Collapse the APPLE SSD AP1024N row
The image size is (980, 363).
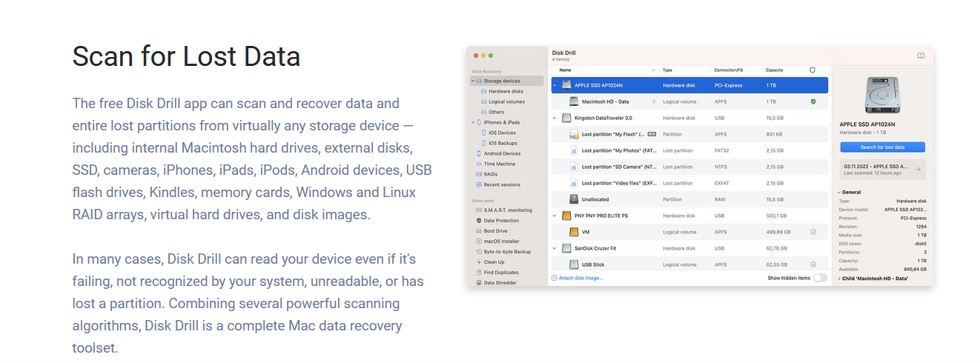pyautogui.click(x=555, y=85)
